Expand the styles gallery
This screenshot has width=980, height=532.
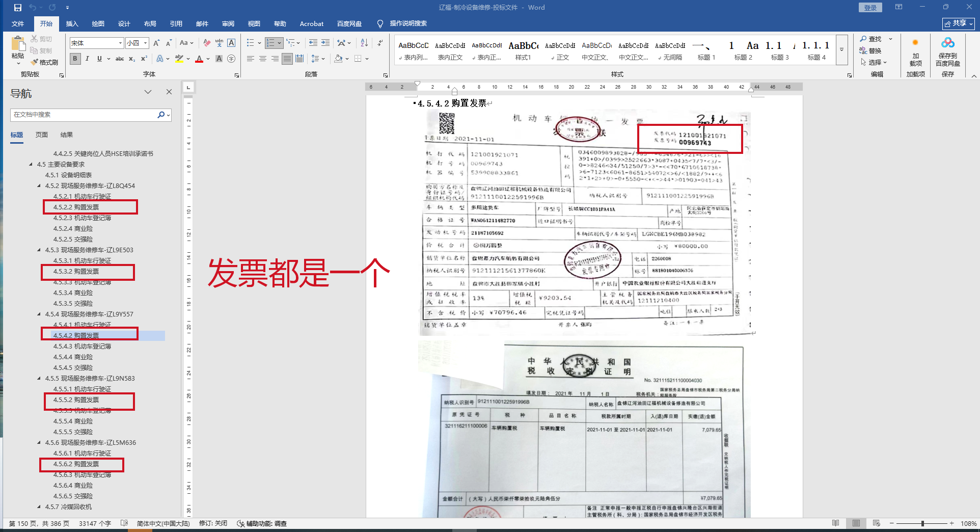(x=841, y=49)
